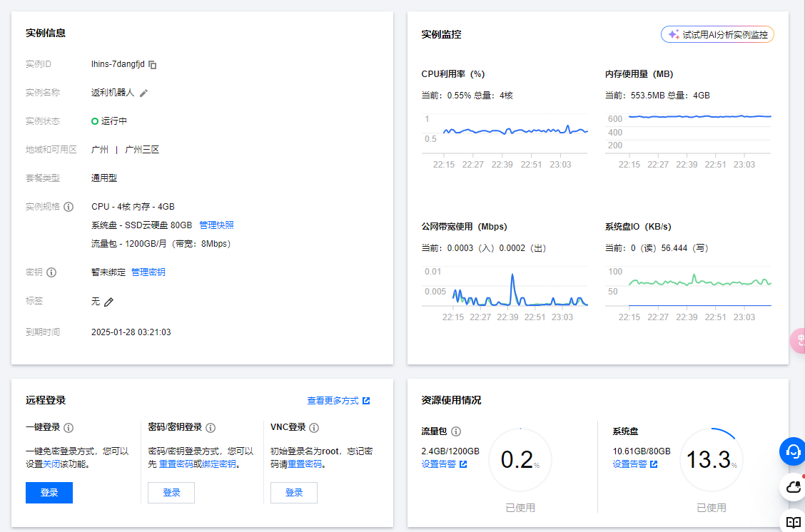This screenshot has width=805, height=532.
Task: Edit the instance name pencil icon
Action: pyautogui.click(x=143, y=93)
